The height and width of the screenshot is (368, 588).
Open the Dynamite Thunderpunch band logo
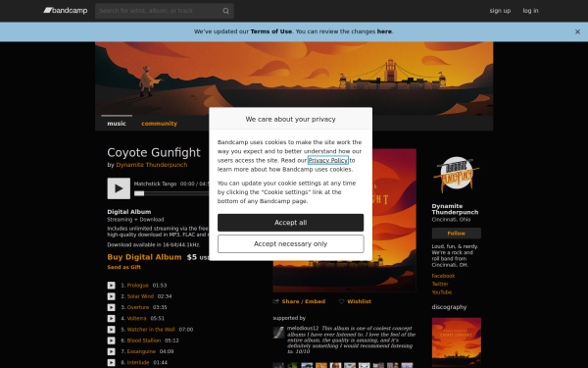pos(457,175)
